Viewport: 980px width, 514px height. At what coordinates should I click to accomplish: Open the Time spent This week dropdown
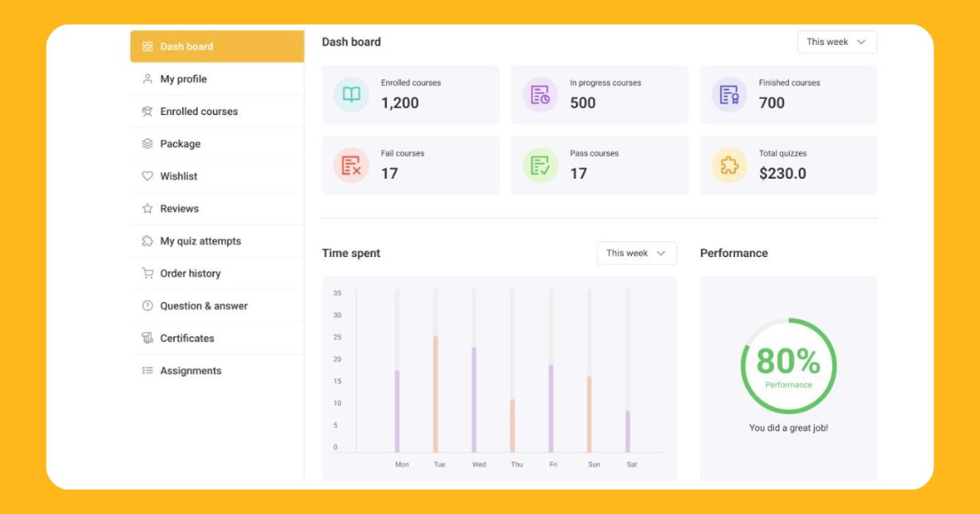pos(637,253)
